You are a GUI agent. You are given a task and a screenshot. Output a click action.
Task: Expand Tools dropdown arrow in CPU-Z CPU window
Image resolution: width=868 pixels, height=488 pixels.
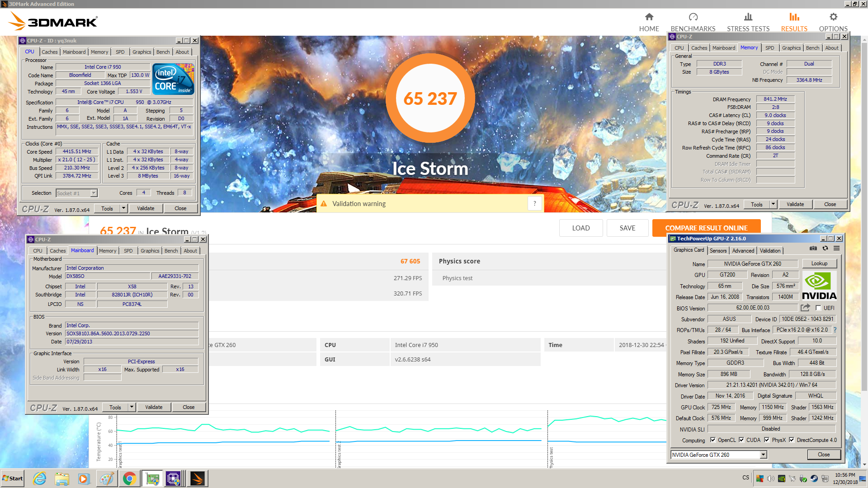(123, 208)
